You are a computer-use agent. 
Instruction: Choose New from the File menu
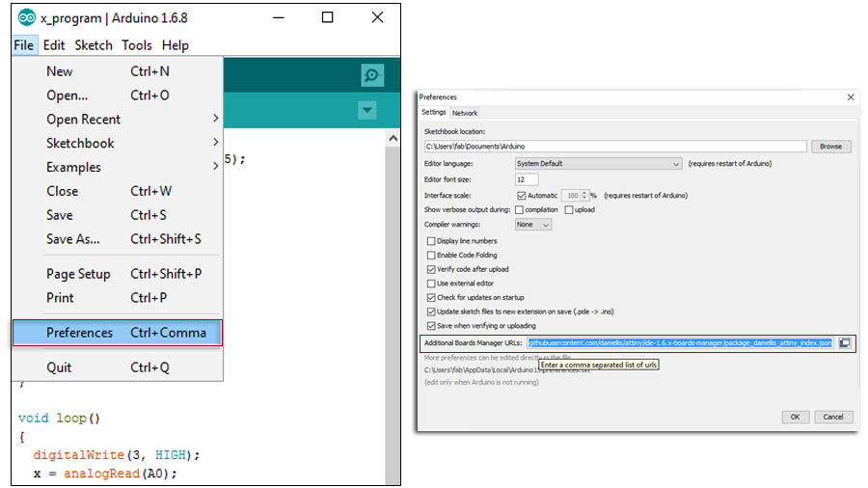point(118,71)
